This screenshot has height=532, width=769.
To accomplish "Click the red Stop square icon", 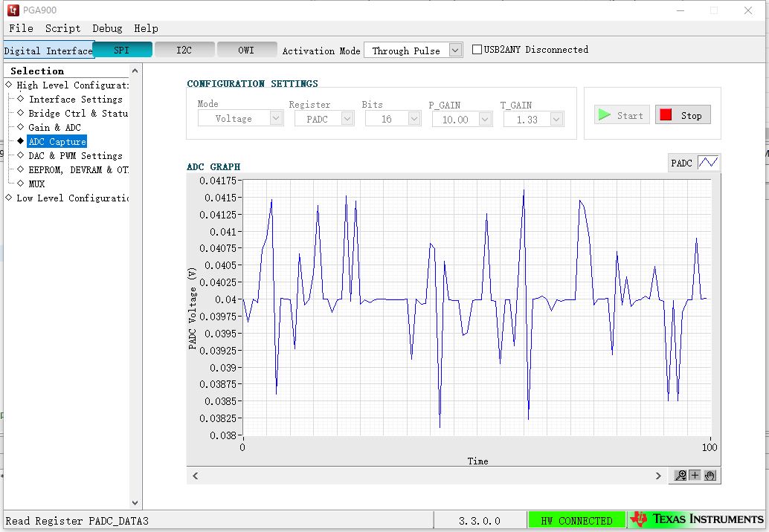I will [666, 114].
